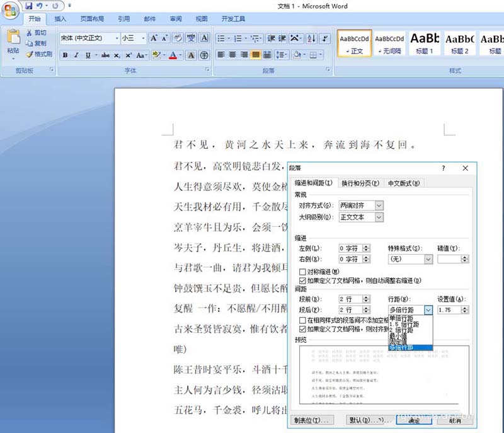This screenshot has width=504, height=433.
Task: Click the Format Painter (格式刷) tool
Action: tap(38, 54)
